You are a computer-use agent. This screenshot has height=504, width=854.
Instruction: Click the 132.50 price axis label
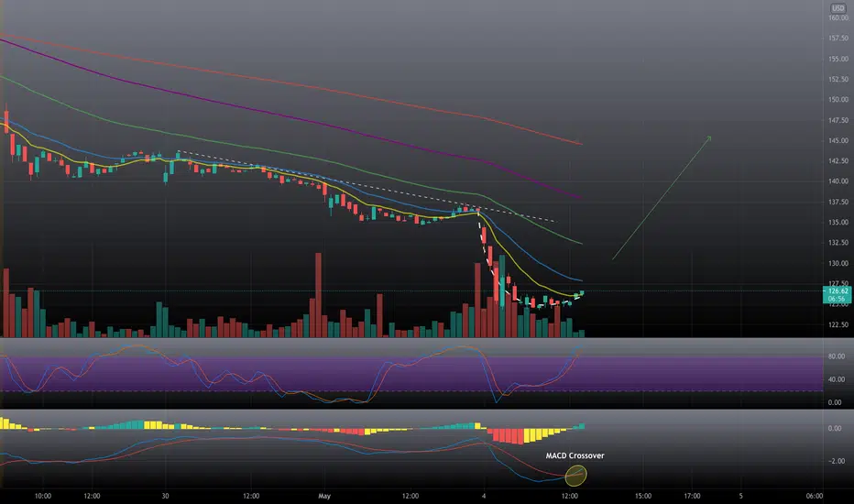click(838, 243)
